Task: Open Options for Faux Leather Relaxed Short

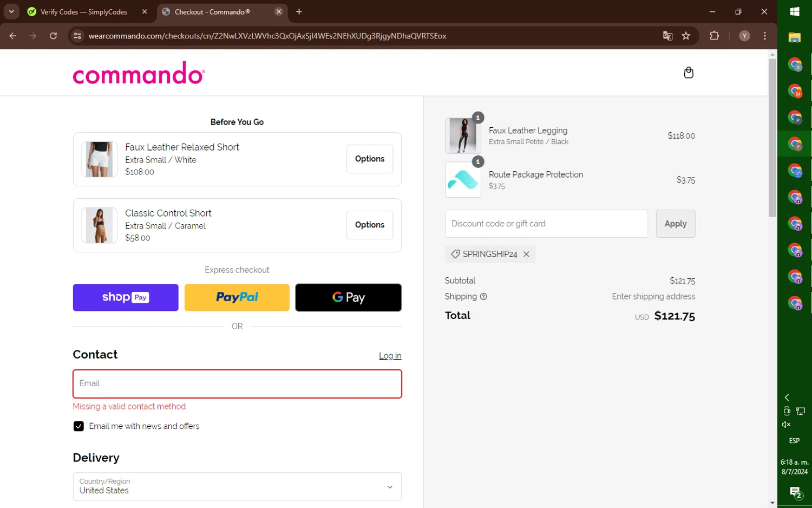Action: pos(370,159)
